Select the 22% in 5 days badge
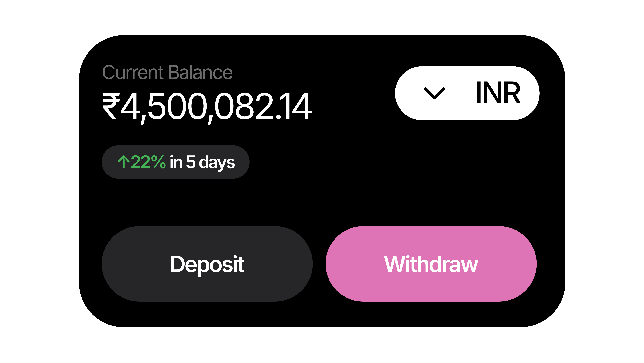Screen dimensions: 644x363 point(175,162)
